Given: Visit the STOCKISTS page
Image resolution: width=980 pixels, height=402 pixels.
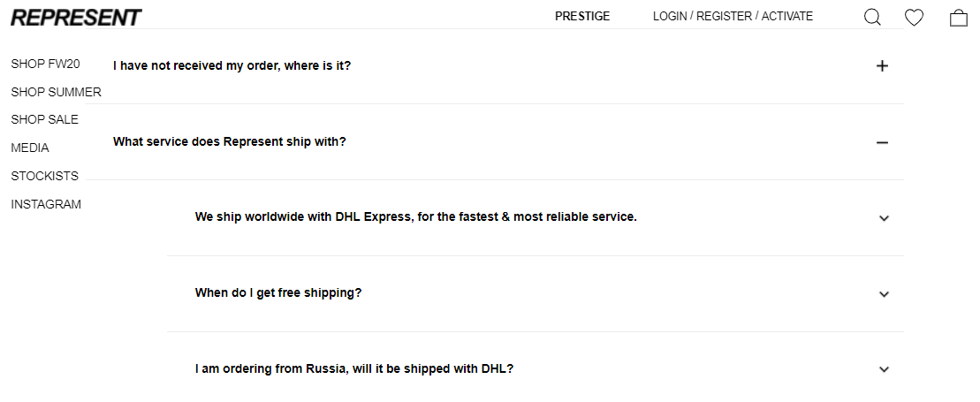Looking at the screenshot, I should point(45,177).
